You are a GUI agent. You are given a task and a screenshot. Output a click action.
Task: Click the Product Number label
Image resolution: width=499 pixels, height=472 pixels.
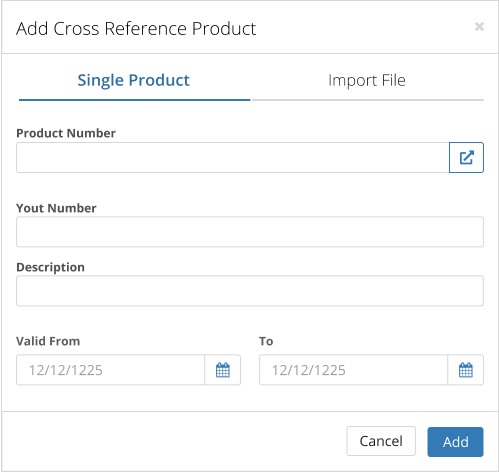coord(66,133)
